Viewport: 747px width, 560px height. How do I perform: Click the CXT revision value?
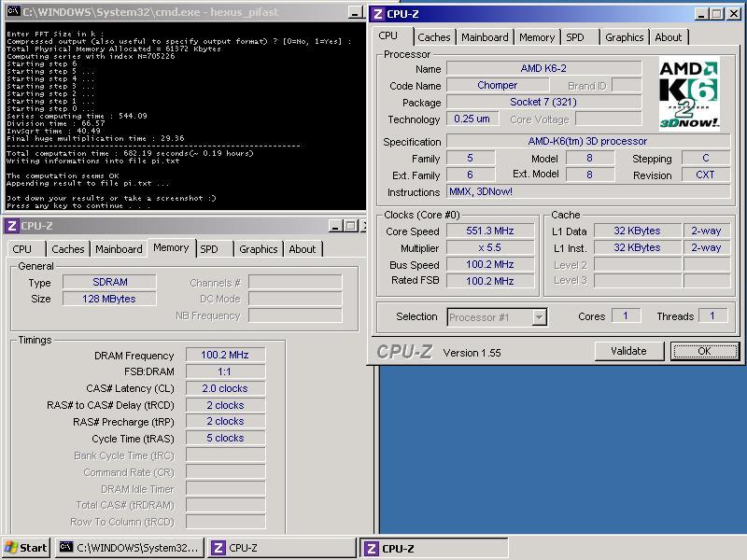coord(706,175)
